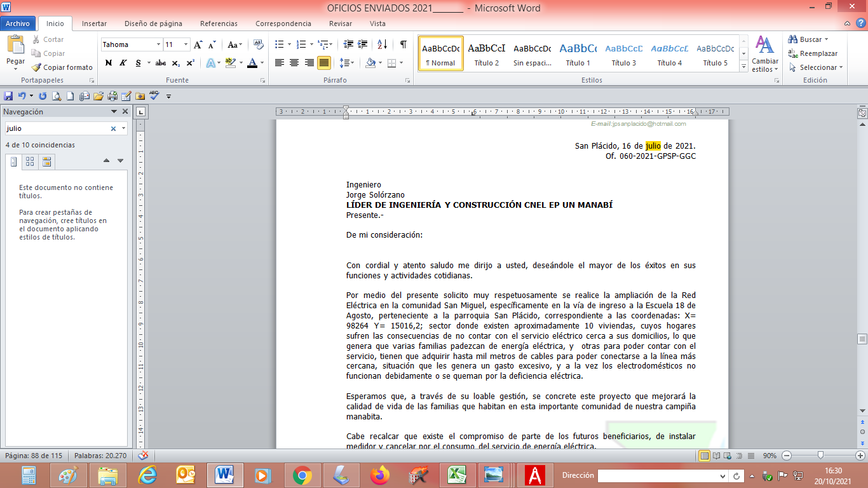Click the navigation search field containing julio
868x488 pixels.
tap(57, 128)
